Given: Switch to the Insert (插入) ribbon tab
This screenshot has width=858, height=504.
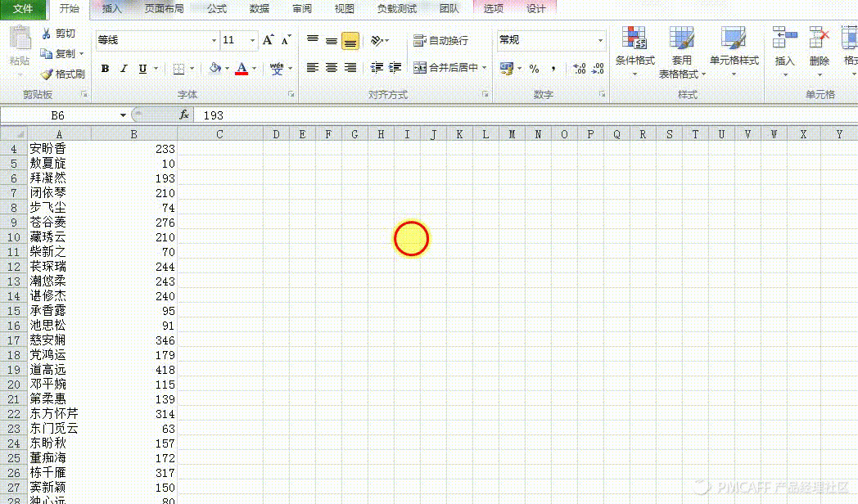Looking at the screenshot, I should [111, 9].
